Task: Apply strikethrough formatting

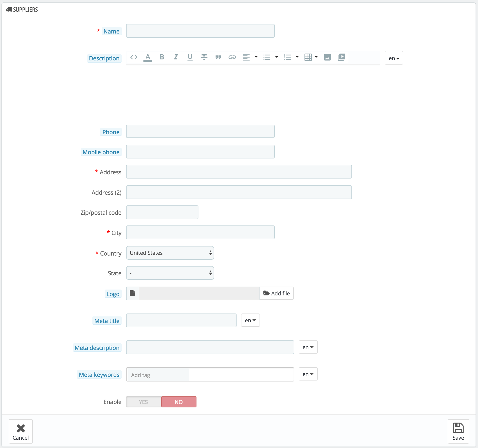Action: tap(204, 57)
